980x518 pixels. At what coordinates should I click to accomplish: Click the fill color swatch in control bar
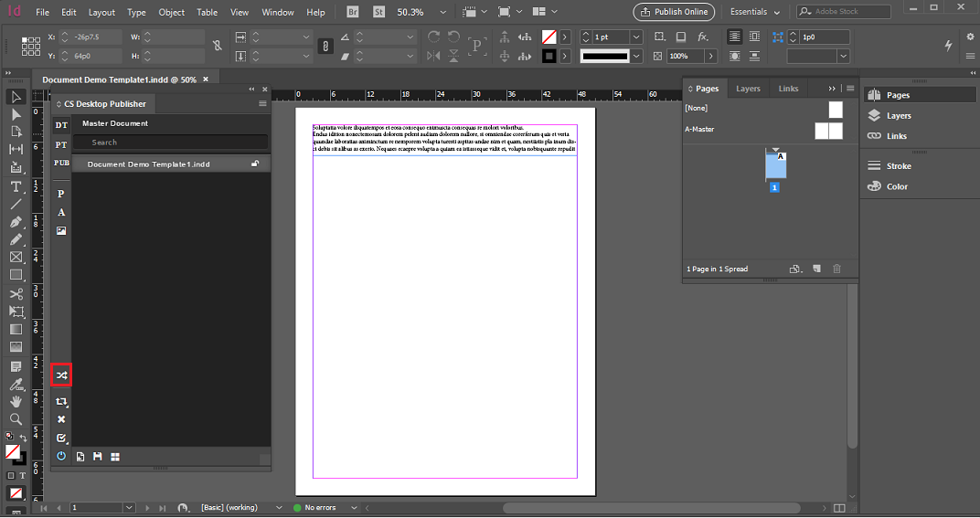point(549,37)
